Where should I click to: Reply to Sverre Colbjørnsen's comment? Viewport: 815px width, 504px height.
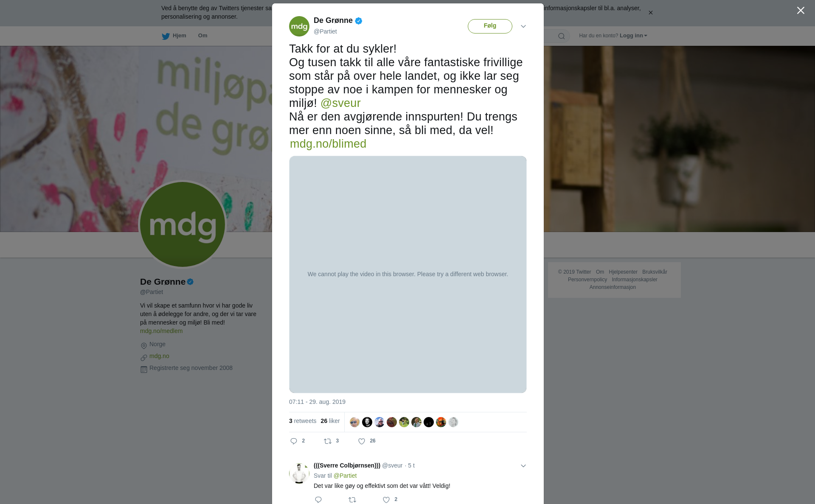318,500
